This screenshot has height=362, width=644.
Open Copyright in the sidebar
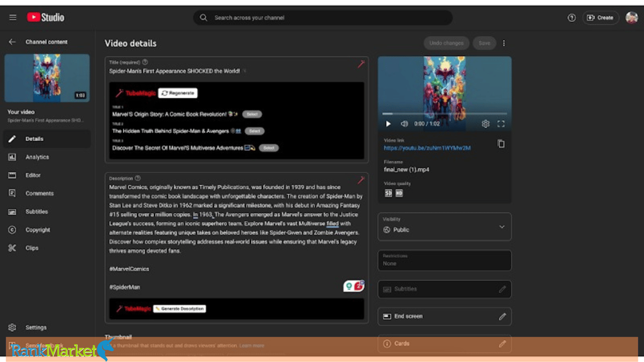coord(47,230)
